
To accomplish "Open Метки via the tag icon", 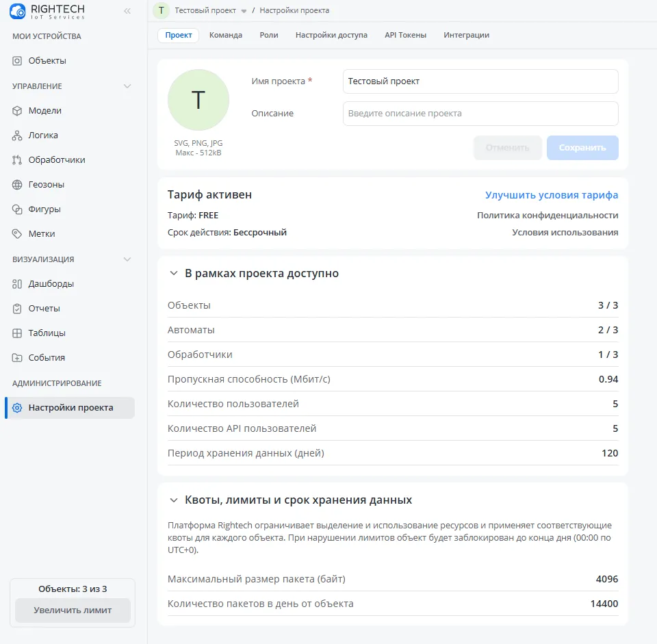I will (x=18, y=234).
